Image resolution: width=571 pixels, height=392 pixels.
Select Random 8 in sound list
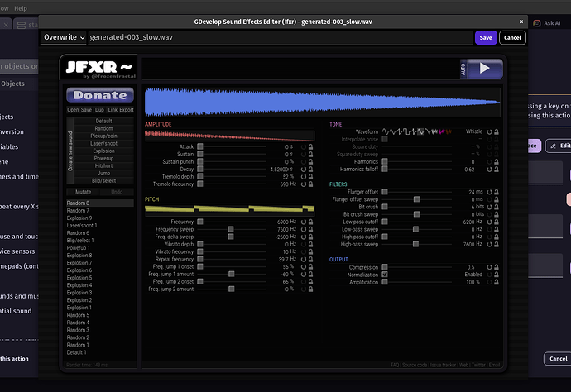click(x=78, y=203)
